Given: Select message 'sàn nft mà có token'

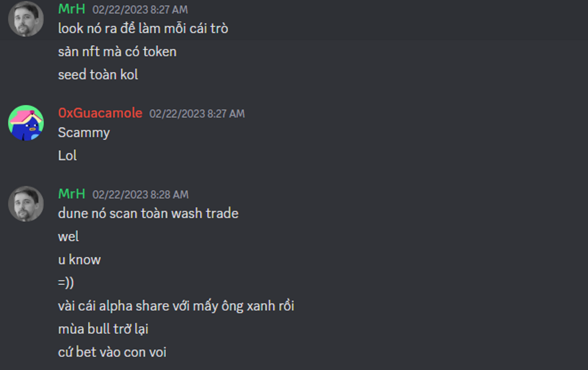Looking at the screenshot, I should coord(117,52).
